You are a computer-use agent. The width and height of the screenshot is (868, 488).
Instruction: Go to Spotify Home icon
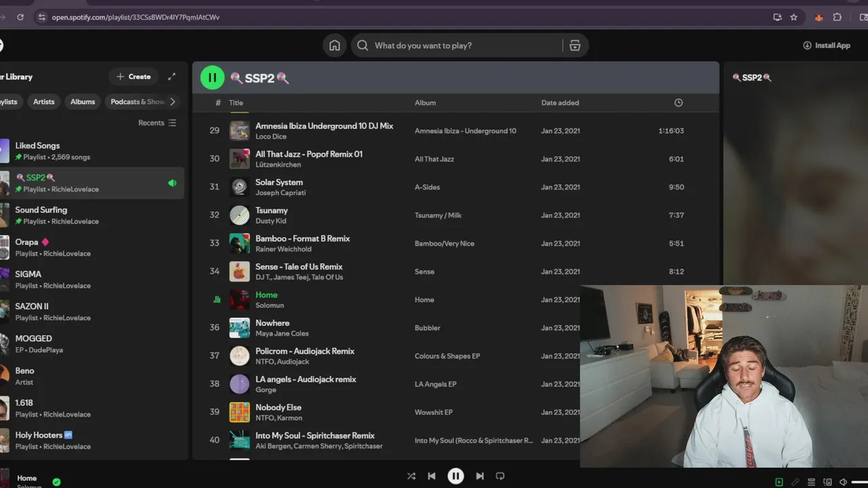334,45
